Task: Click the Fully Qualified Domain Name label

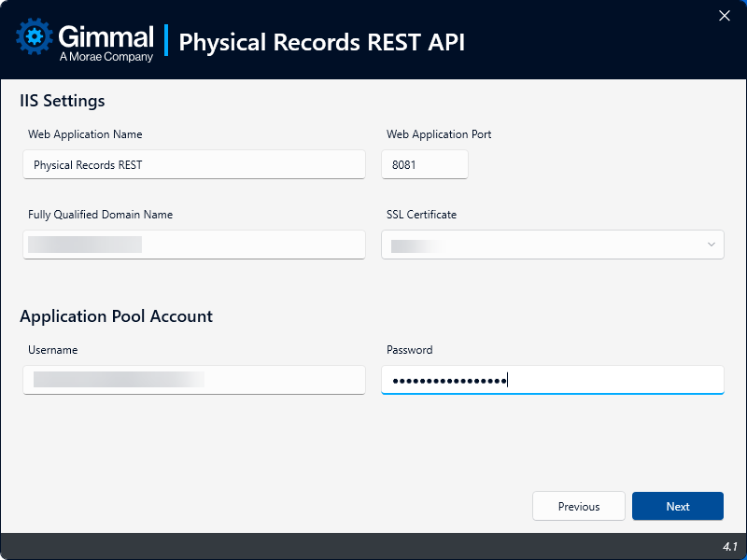Action: click(x=100, y=215)
